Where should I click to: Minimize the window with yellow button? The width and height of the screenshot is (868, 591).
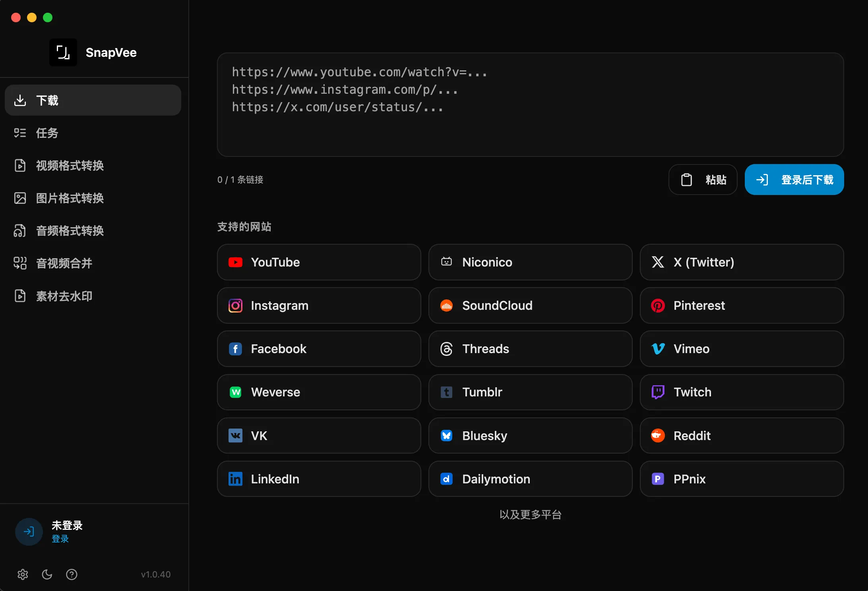(x=32, y=17)
